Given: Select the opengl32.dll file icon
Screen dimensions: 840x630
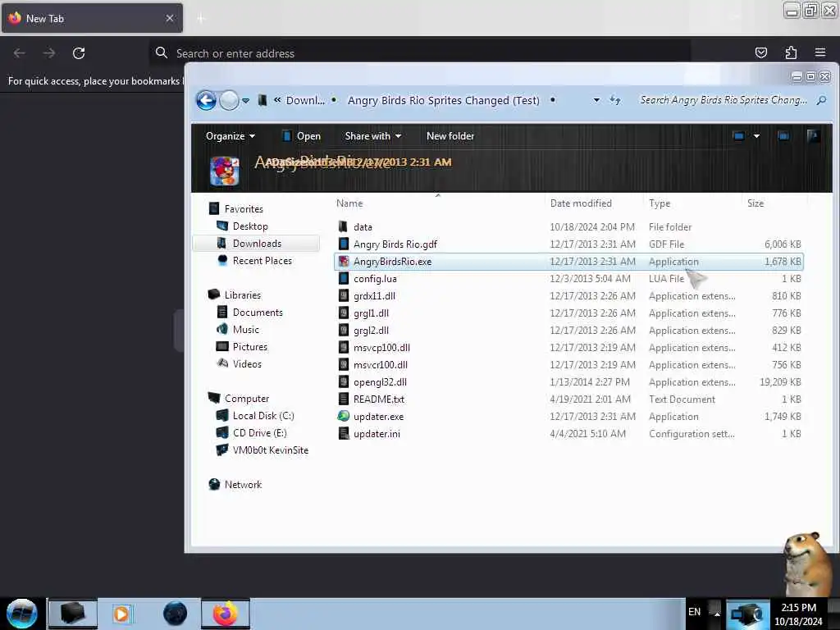Looking at the screenshot, I should tap(344, 382).
